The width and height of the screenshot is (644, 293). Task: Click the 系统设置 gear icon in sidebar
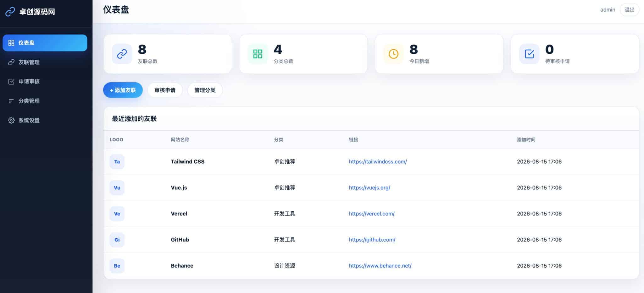coord(11,120)
